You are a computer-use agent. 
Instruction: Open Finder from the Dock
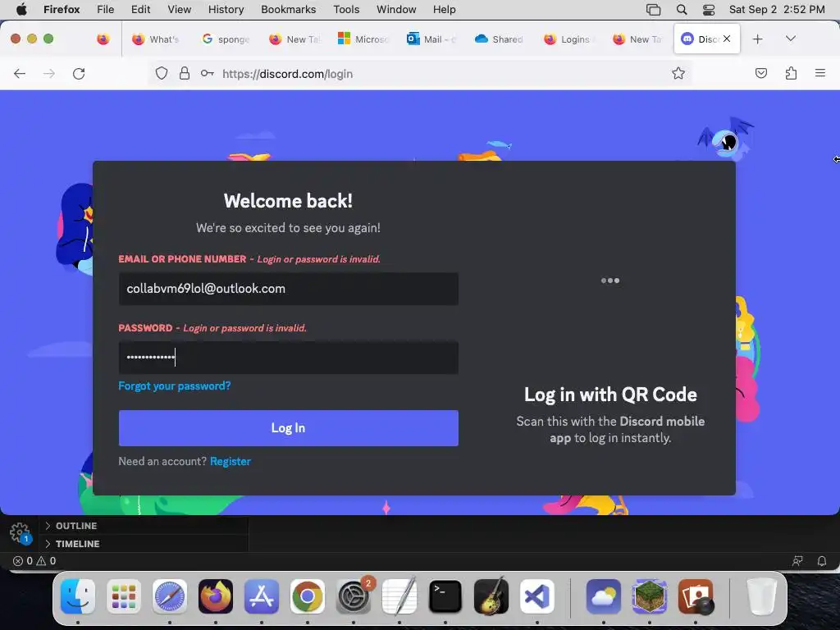coord(78,597)
